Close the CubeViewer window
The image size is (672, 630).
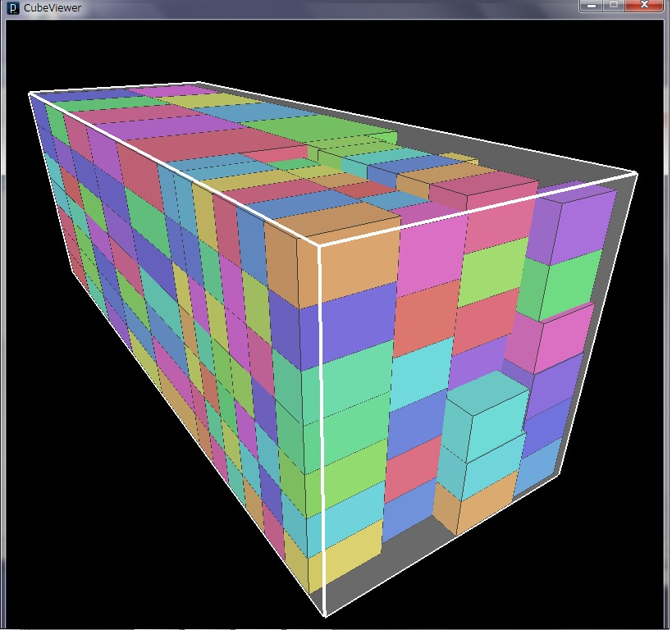647,6
